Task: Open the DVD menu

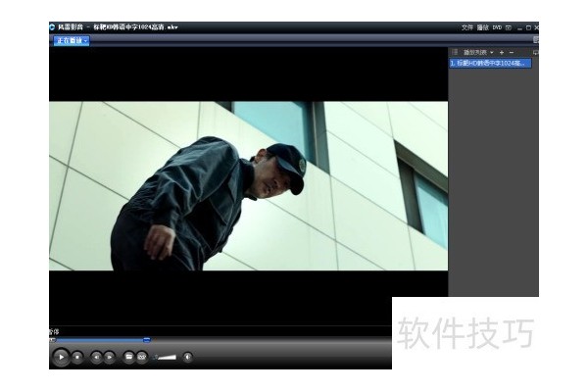Action: [x=497, y=27]
